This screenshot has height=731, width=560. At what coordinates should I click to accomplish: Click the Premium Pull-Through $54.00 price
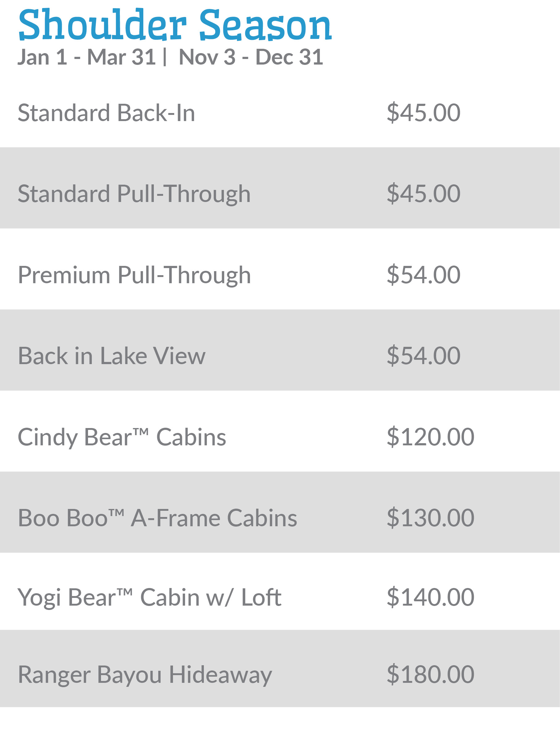tap(423, 275)
